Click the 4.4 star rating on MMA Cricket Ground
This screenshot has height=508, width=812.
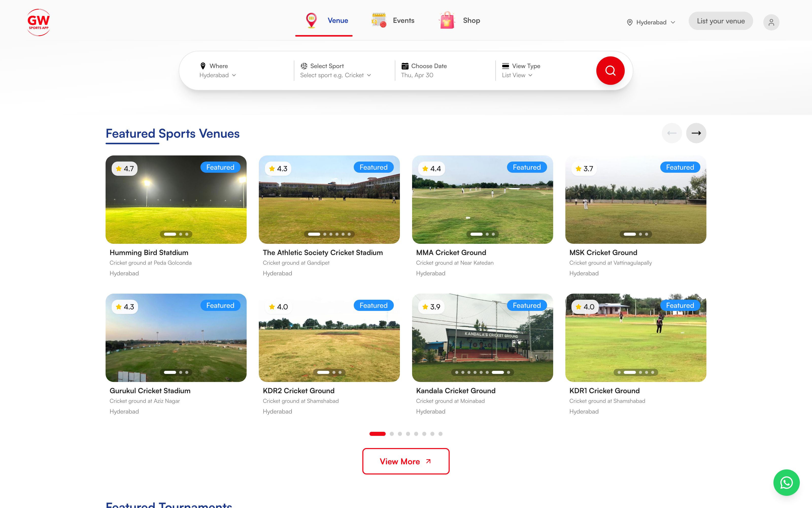[x=431, y=169]
